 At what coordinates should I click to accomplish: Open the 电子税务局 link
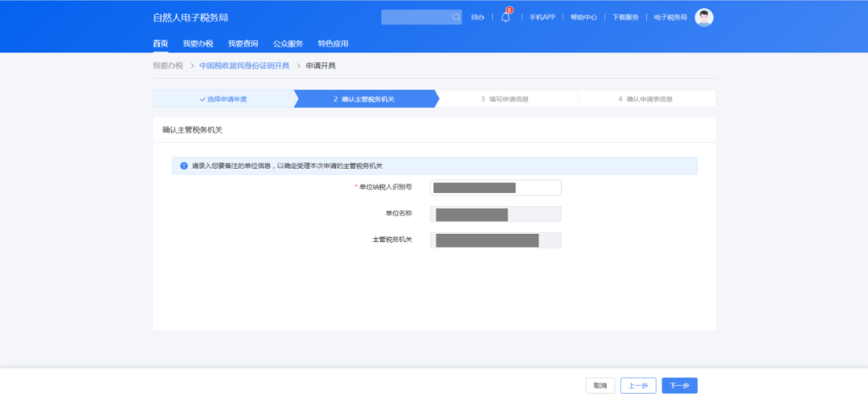[670, 17]
